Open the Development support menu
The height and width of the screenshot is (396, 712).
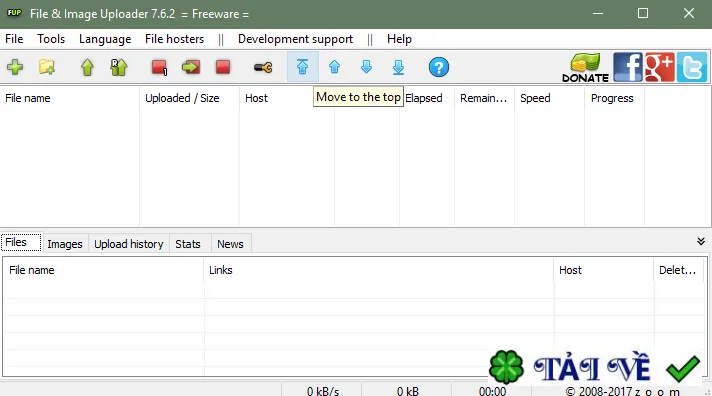point(295,39)
